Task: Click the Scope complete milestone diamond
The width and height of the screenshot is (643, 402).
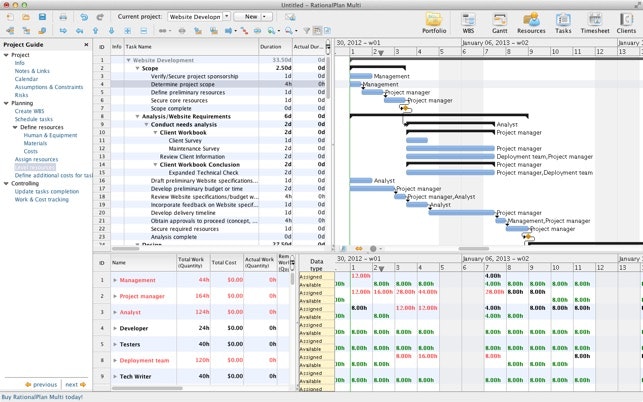Action: point(406,108)
